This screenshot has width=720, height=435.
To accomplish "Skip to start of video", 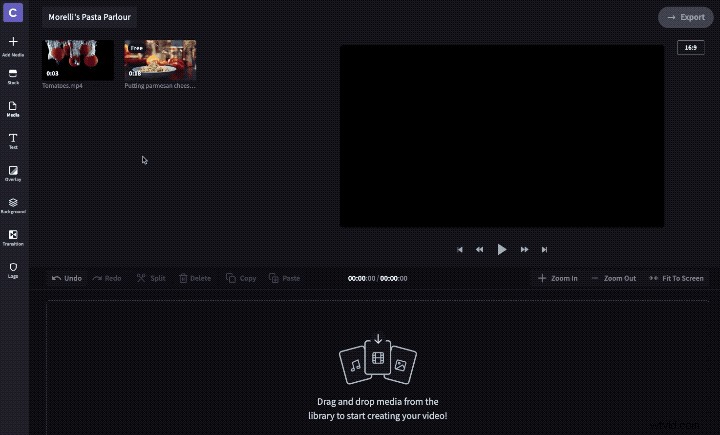I will click(460, 249).
